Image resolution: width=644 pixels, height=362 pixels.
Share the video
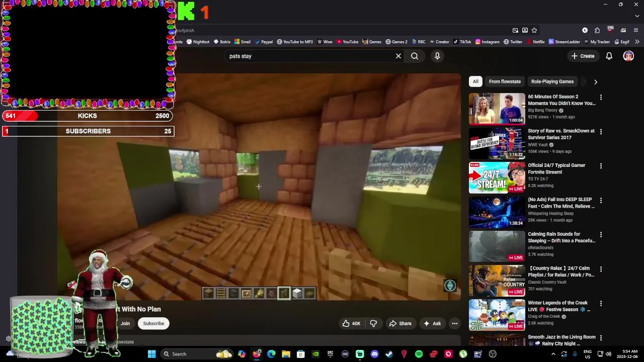click(x=400, y=324)
